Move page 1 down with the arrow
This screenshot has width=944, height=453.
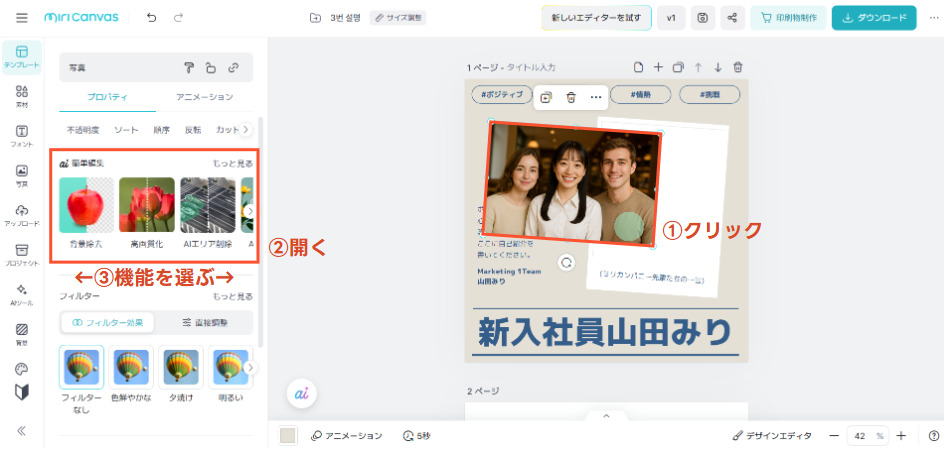718,67
